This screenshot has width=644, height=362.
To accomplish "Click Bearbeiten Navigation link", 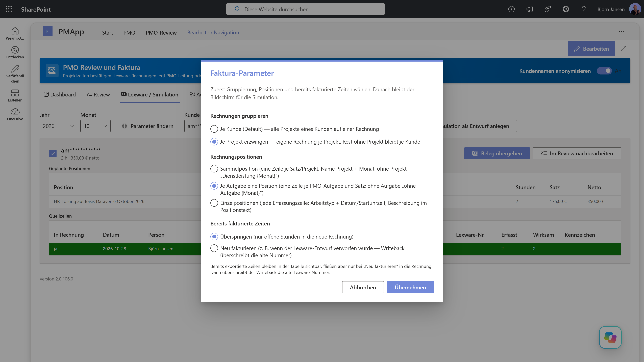I will (x=213, y=33).
